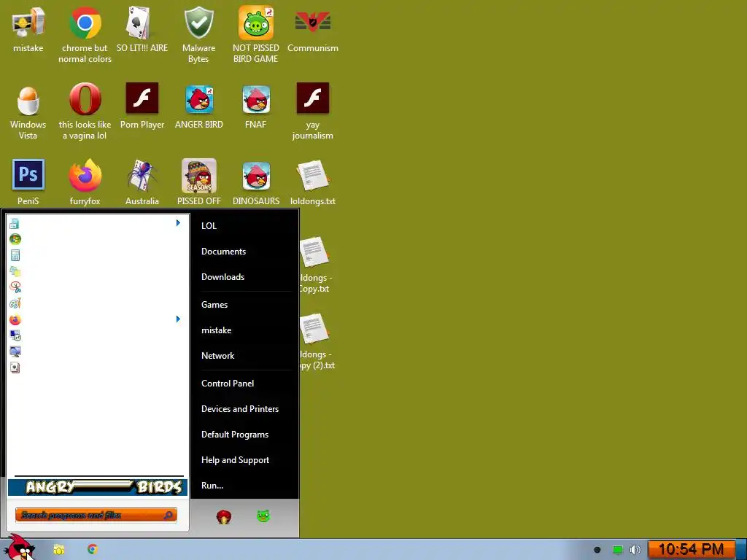Open the 'loldongs - Copy (2).txt' file icon

[317, 341]
